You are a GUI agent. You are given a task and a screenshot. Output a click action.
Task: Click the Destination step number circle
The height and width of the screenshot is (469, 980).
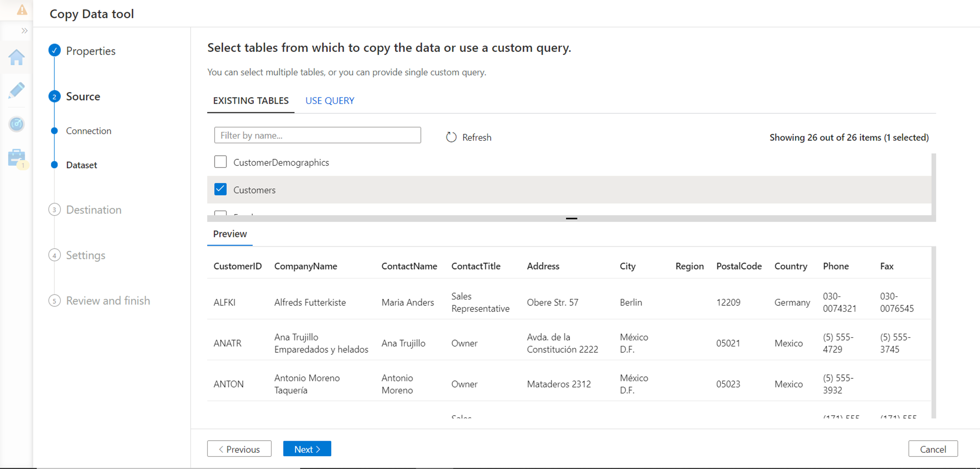coord(54,210)
